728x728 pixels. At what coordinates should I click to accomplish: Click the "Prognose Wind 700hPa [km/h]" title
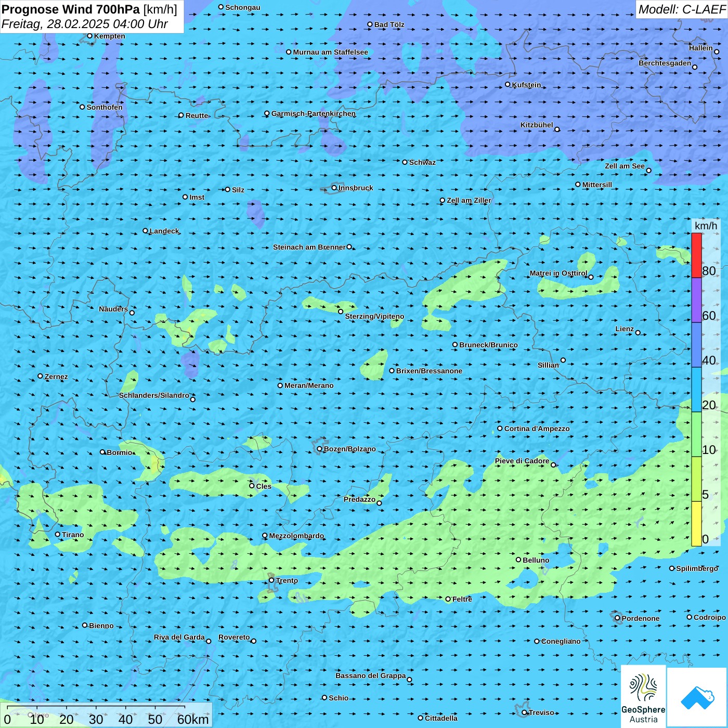(x=89, y=9)
